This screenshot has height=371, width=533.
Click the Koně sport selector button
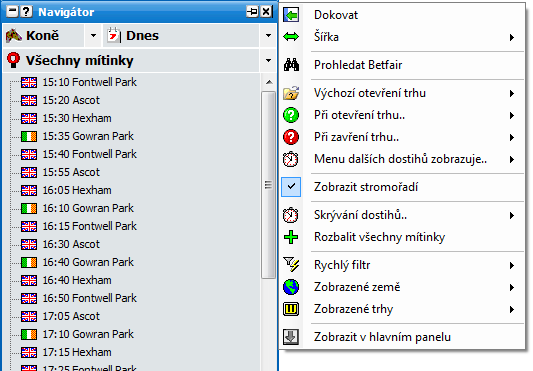(44, 35)
